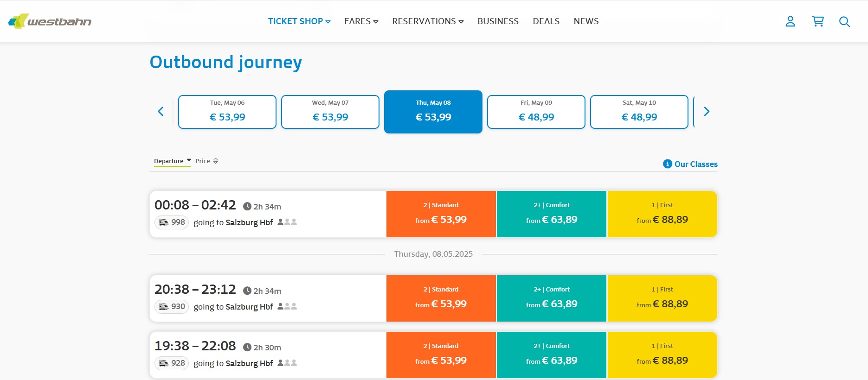Click the Westbahn logo

coord(50,21)
